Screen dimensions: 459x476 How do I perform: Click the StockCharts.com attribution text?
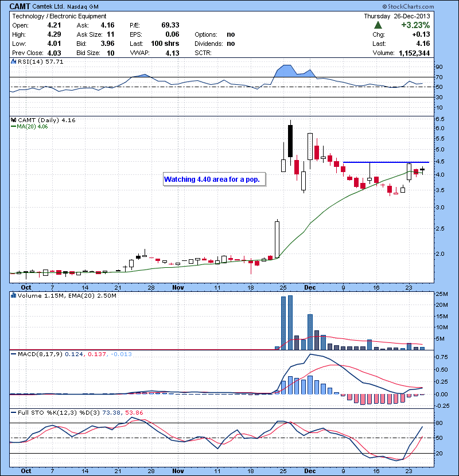[x=408, y=6]
